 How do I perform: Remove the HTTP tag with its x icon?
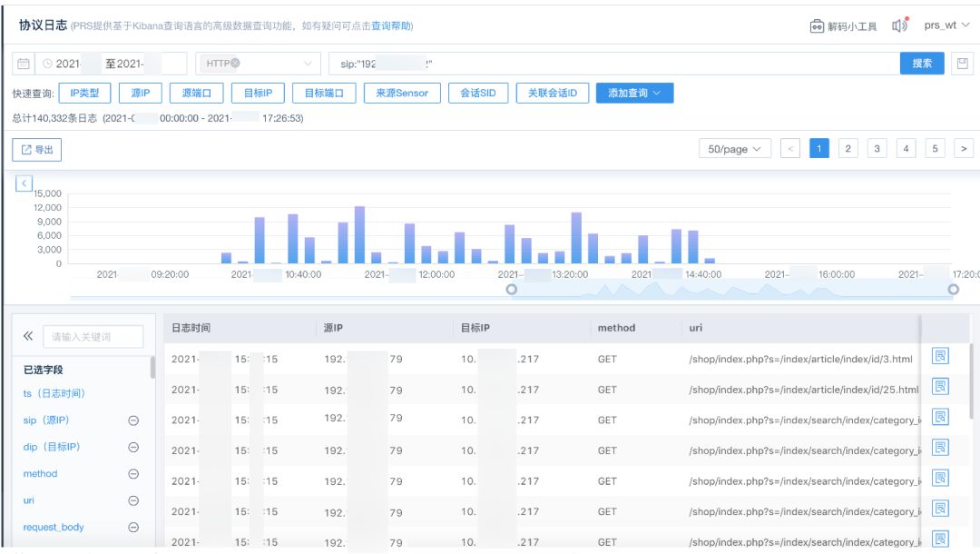coord(235,63)
